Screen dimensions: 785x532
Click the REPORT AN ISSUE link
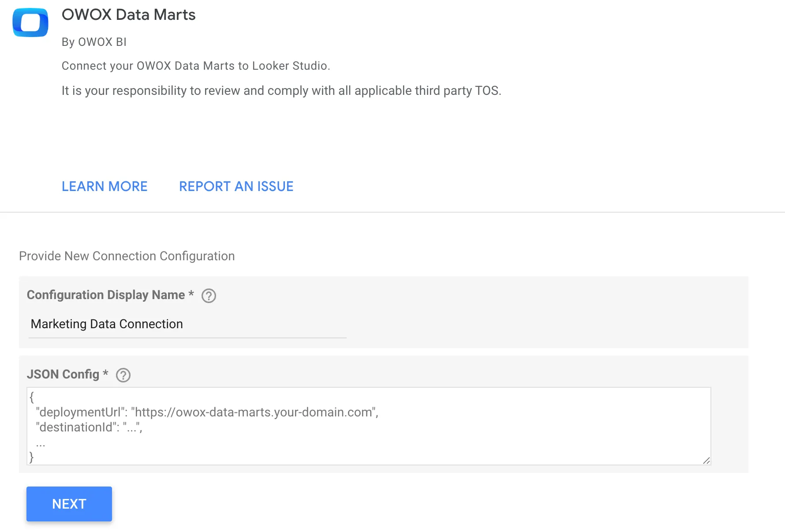click(x=236, y=186)
